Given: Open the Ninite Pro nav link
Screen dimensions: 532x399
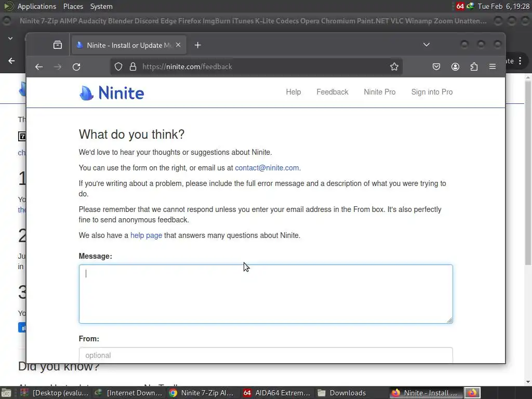Looking at the screenshot, I should (x=380, y=92).
